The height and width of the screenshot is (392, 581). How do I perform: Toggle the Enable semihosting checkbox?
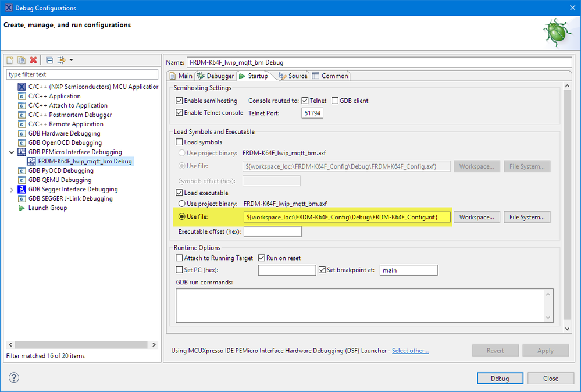[179, 101]
